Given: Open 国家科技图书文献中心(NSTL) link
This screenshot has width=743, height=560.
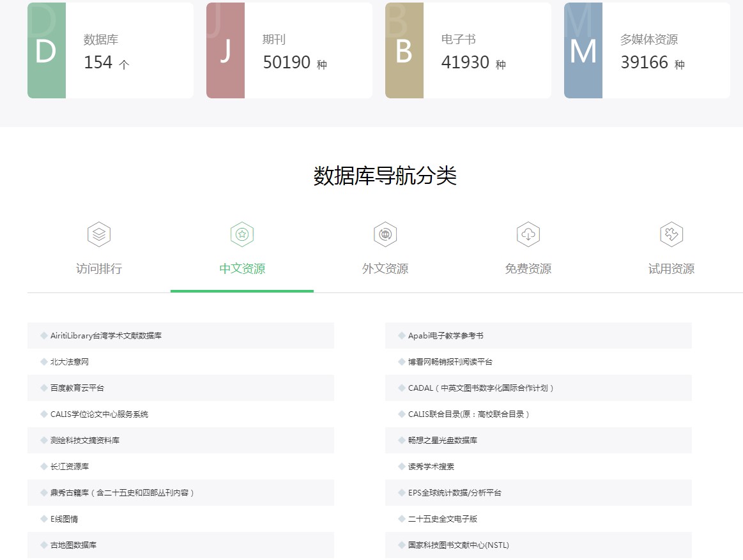Looking at the screenshot, I should [x=459, y=545].
